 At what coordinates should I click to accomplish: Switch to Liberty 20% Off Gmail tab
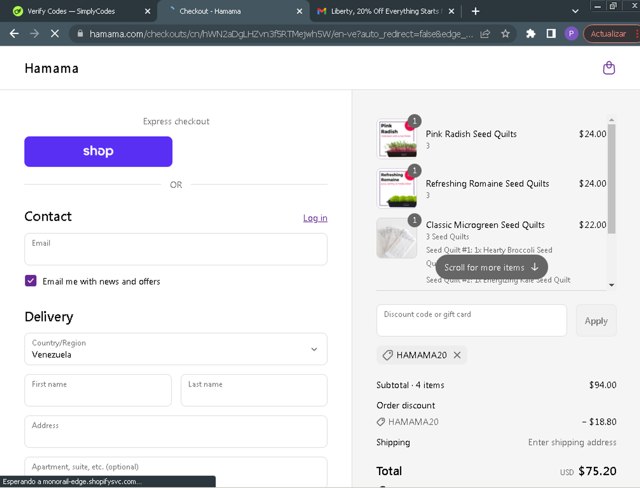(x=385, y=11)
